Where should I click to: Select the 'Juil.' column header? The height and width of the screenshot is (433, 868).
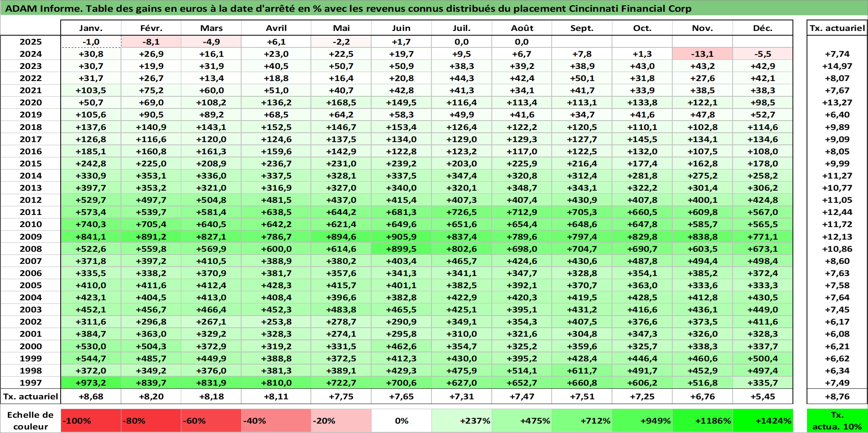coord(462,28)
